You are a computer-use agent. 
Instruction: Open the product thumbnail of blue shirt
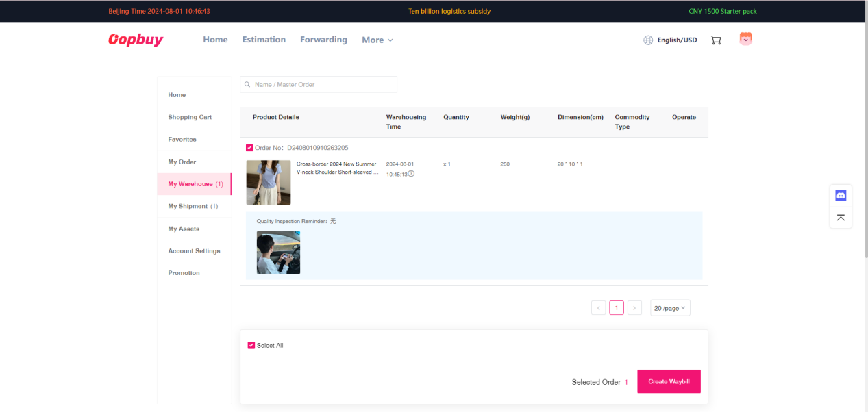click(269, 182)
